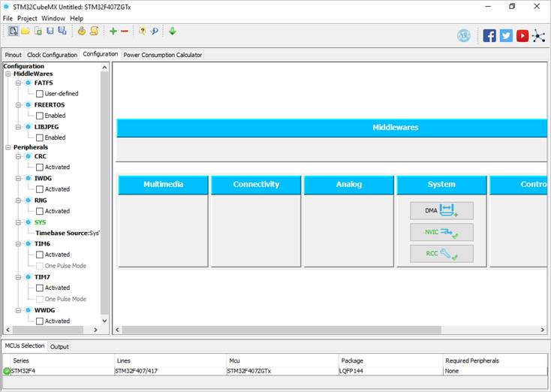The height and width of the screenshot is (392, 551).
Task: Collapse the MiddleWares tree node
Action: 8,74
